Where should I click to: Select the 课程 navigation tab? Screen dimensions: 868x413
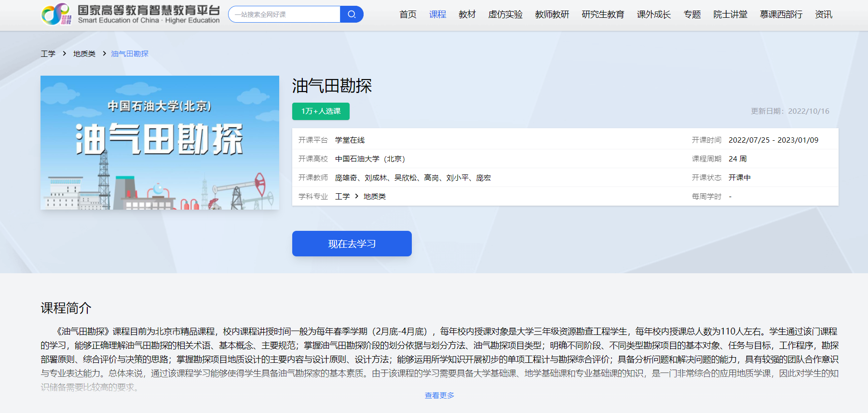click(x=437, y=14)
